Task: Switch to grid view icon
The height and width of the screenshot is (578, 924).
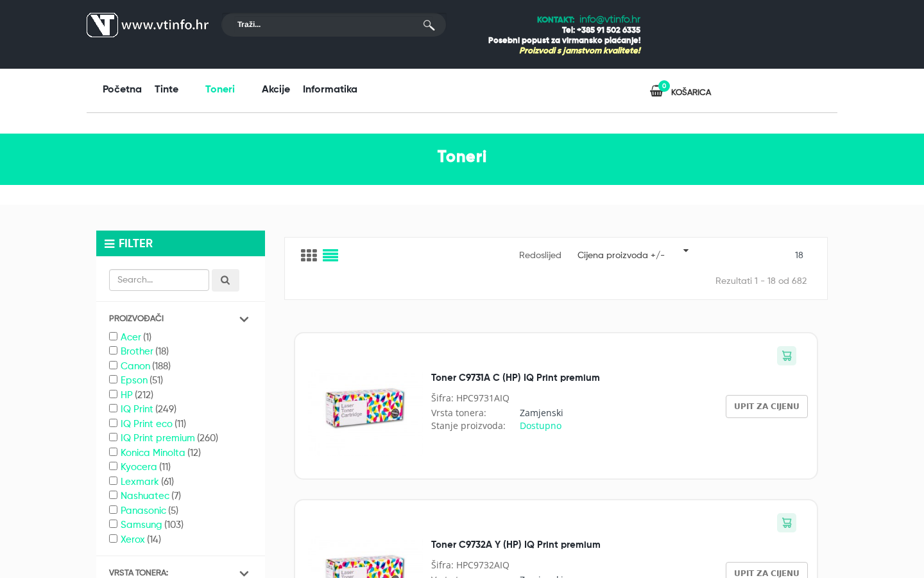Action: pos(309,256)
